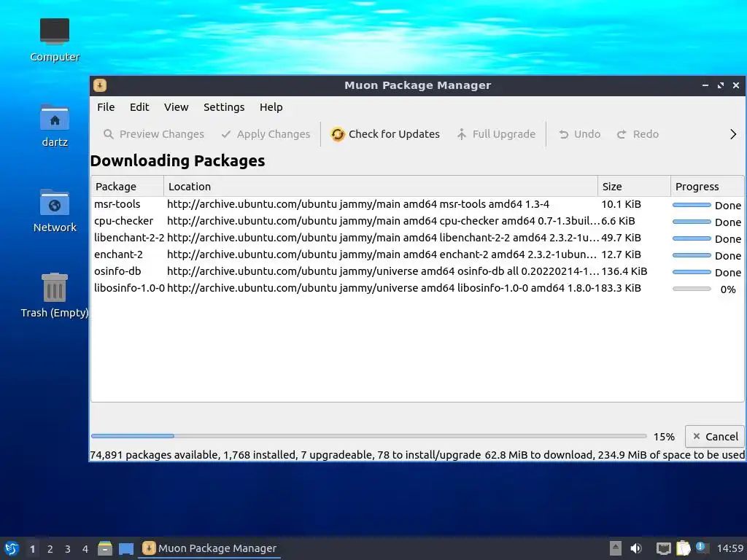Cancel the package download
This screenshot has height=560, width=747.
(x=715, y=436)
